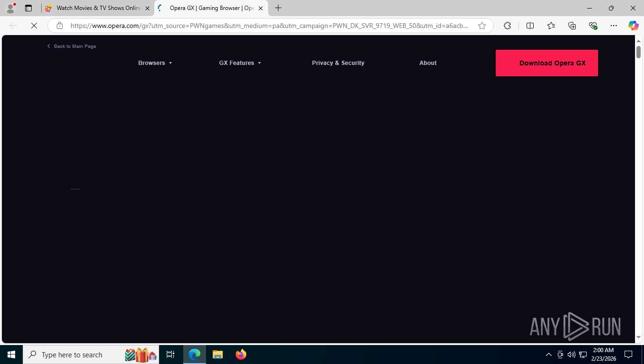Add this page to favorites star

(482, 26)
